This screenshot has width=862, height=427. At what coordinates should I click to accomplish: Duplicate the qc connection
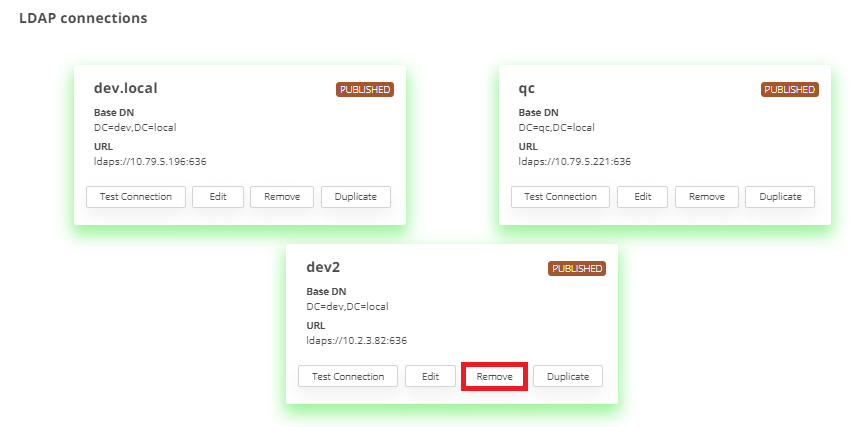click(780, 197)
